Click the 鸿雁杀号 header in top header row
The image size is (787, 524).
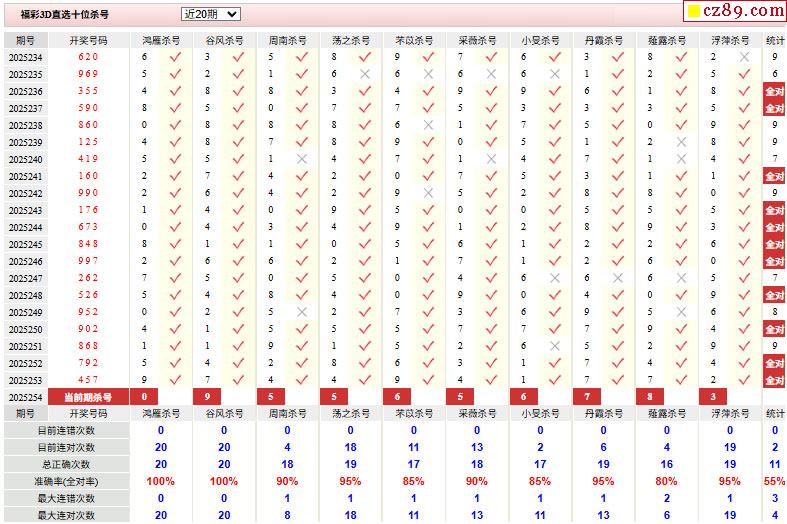161,40
